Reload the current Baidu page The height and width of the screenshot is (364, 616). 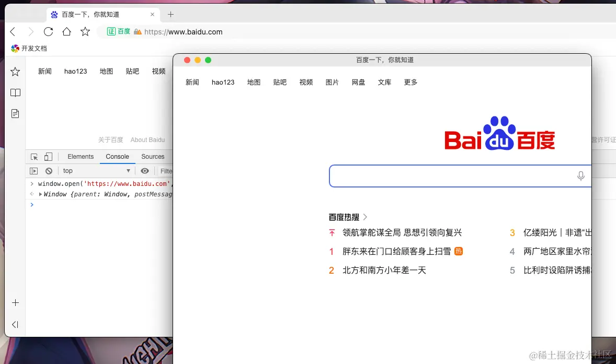coord(48,31)
